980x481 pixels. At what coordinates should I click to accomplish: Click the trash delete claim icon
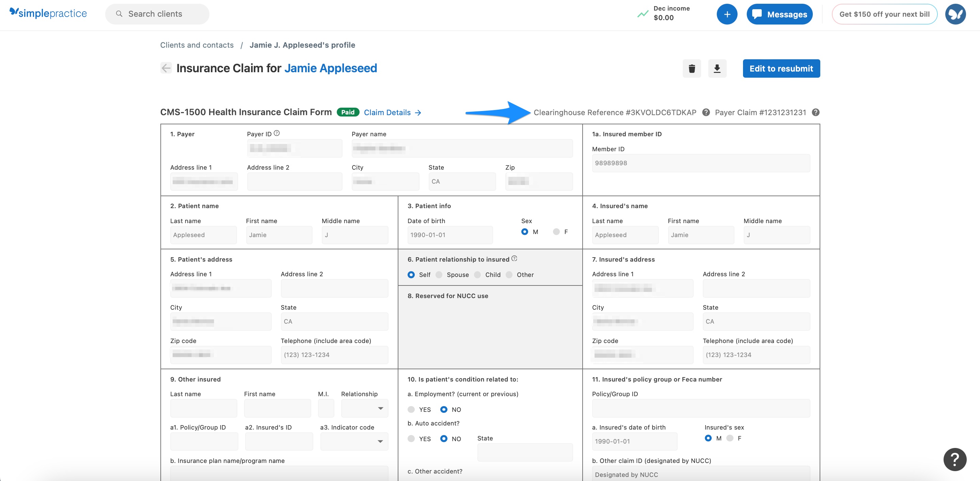click(x=692, y=68)
